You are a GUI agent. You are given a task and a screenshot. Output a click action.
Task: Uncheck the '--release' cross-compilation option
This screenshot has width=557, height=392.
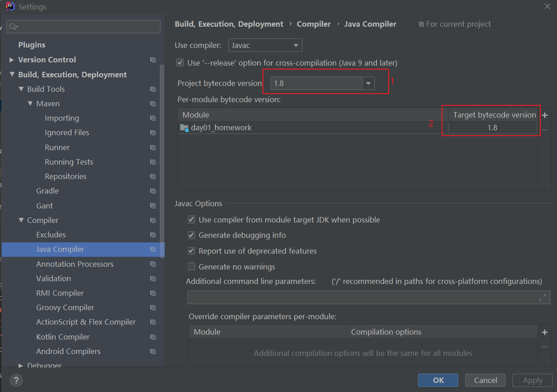pos(180,62)
